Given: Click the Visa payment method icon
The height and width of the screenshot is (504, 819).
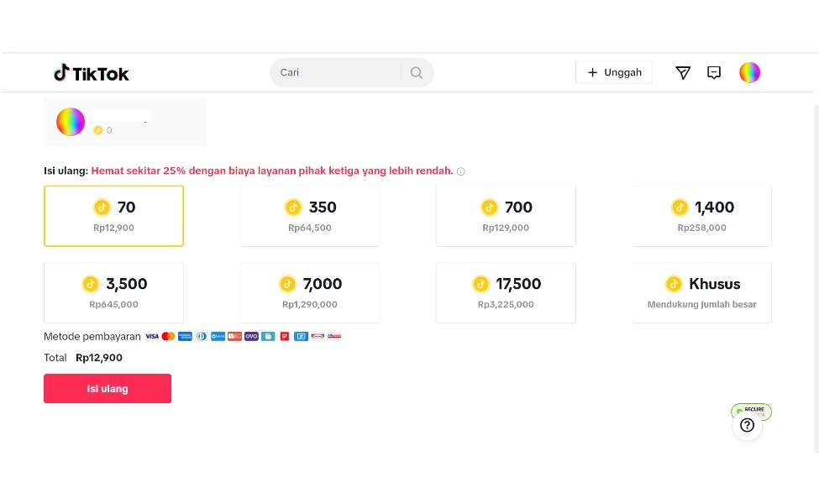Looking at the screenshot, I should tap(152, 336).
